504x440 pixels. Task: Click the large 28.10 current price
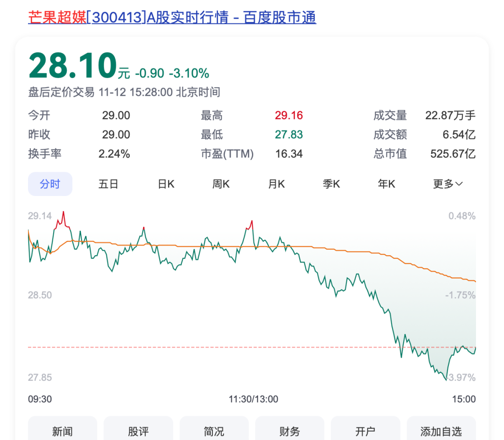click(x=72, y=66)
